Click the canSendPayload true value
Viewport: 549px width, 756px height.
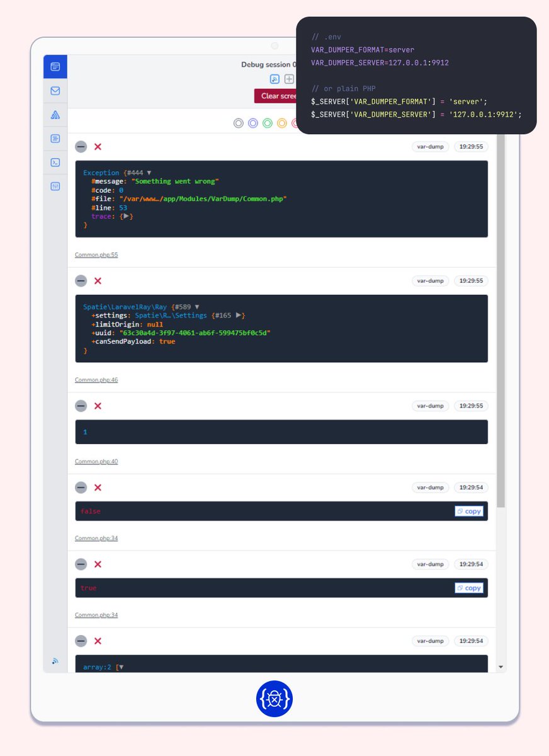click(167, 341)
